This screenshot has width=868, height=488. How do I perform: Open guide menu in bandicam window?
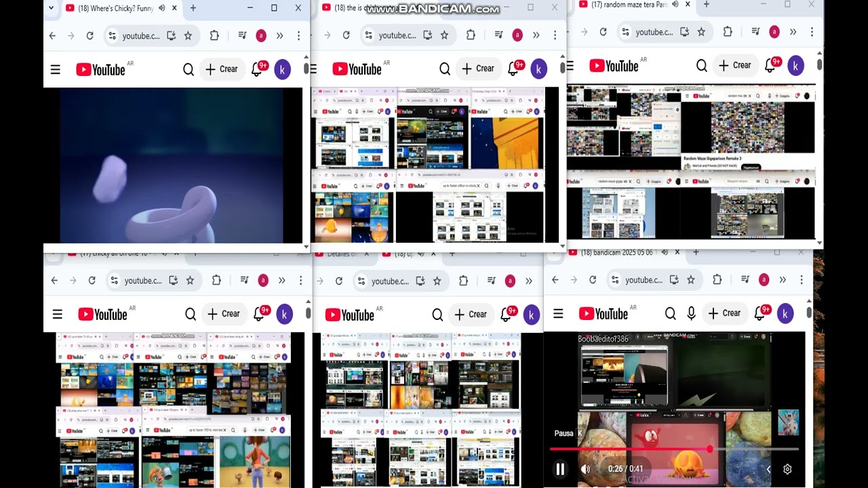pos(558,313)
